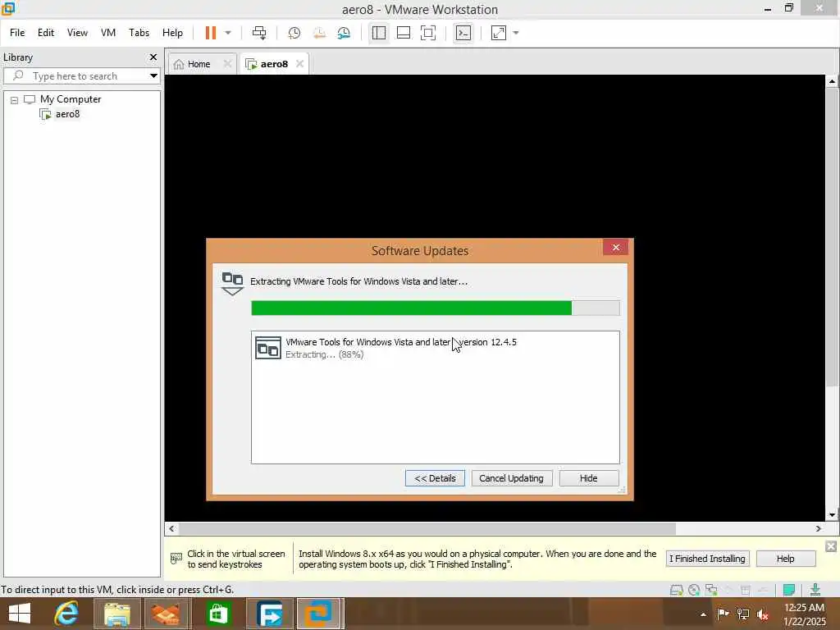Viewport: 840px width, 630px height.
Task: Click the library search field
Action: pos(78,76)
